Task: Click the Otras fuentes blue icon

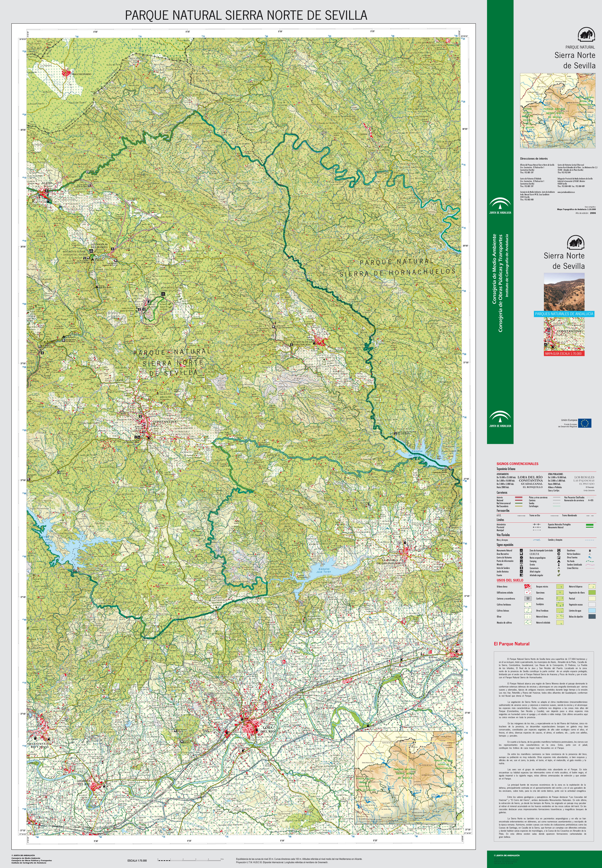Action: tap(590, 557)
